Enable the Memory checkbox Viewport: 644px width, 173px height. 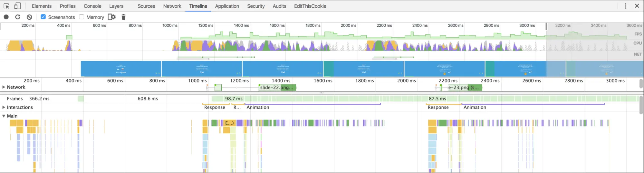82,17
